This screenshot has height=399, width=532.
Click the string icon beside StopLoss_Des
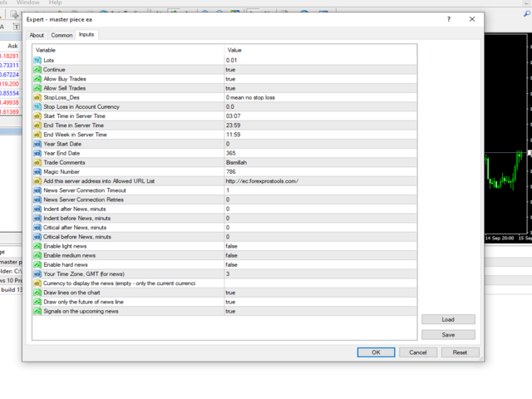click(37, 97)
